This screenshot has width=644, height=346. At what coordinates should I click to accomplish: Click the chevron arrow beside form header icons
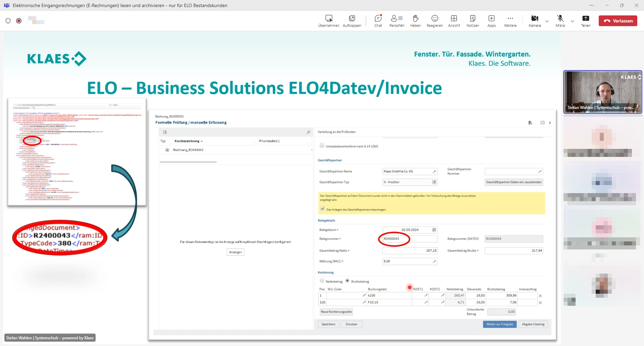(x=550, y=123)
